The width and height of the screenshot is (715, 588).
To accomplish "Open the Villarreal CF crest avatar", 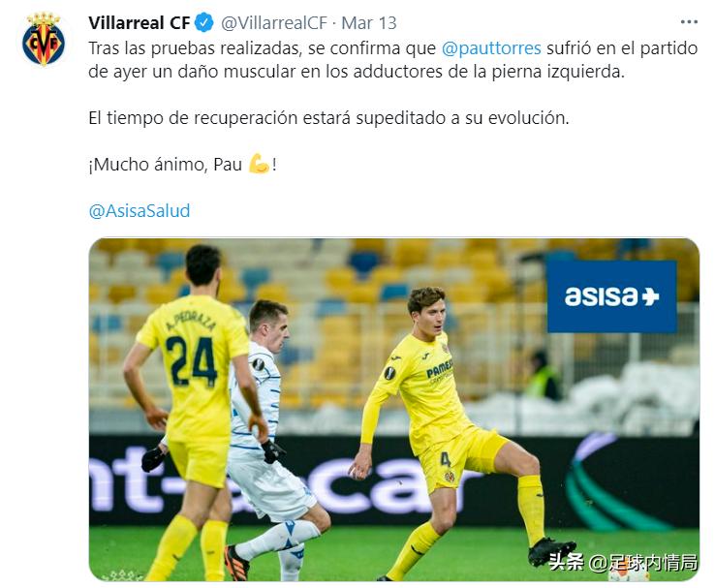I will coord(44,40).
